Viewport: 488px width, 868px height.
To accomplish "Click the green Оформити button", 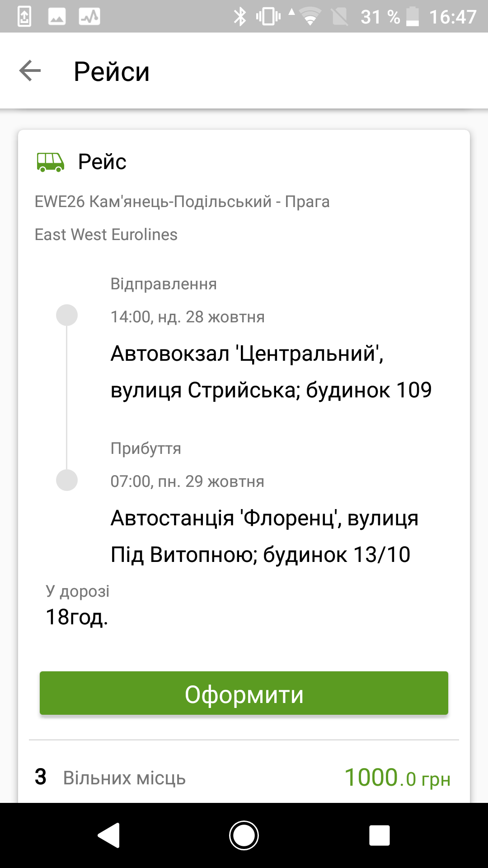I will (244, 693).
